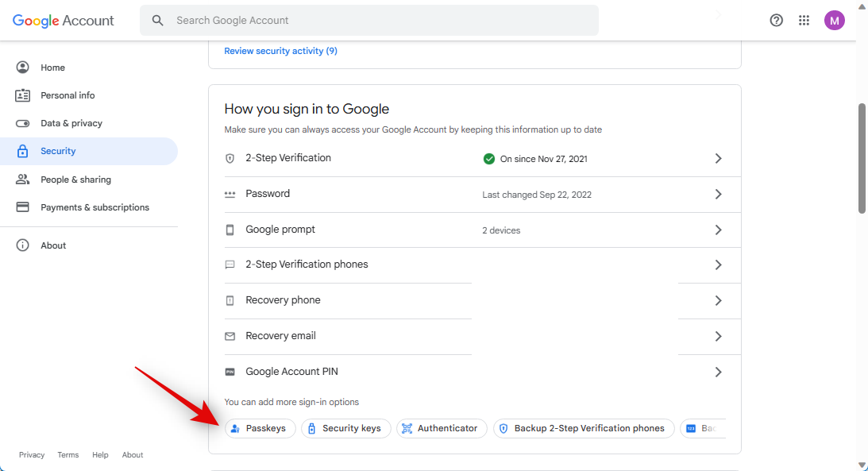Click the Search Google Account field
The width and height of the screenshot is (868, 471).
pyautogui.click(x=369, y=21)
